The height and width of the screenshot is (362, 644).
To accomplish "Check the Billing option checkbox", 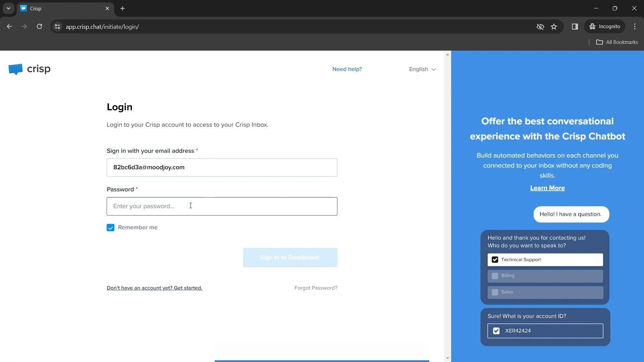I will point(495,276).
